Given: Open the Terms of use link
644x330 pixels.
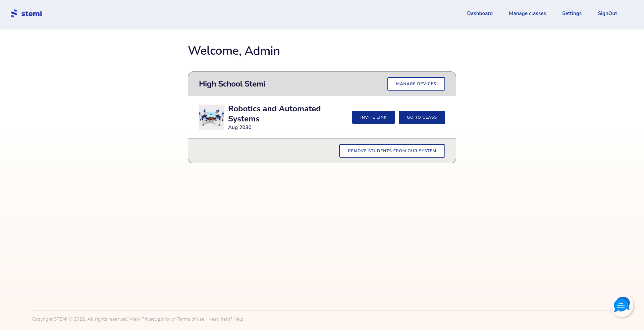Looking at the screenshot, I should tap(191, 319).
